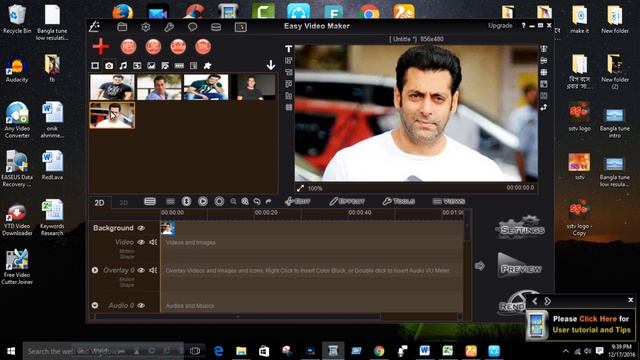Mute the Overlay 0 track speaker icon

tap(153, 270)
